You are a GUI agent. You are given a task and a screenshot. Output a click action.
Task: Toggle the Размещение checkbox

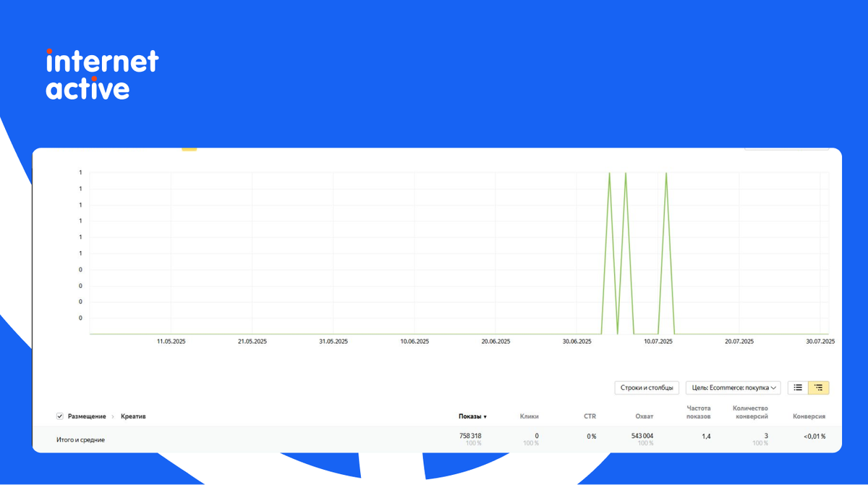click(x=60, y=416)
